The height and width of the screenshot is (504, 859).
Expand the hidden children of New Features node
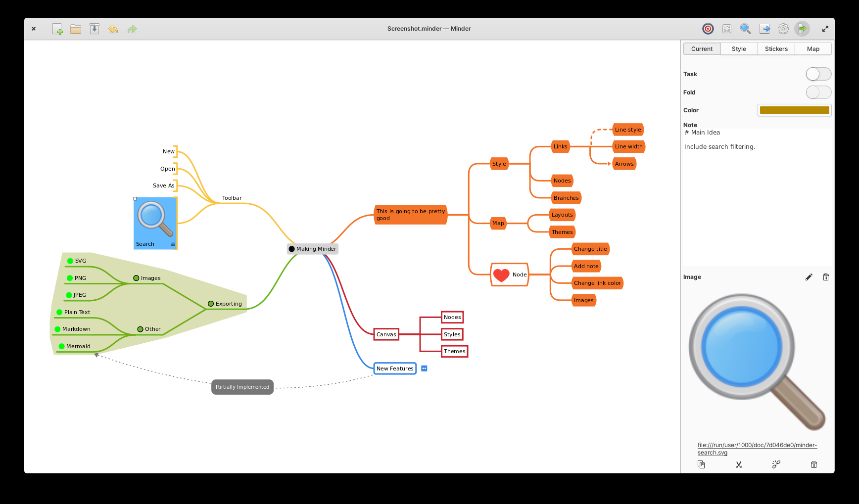tap(424, 368)
